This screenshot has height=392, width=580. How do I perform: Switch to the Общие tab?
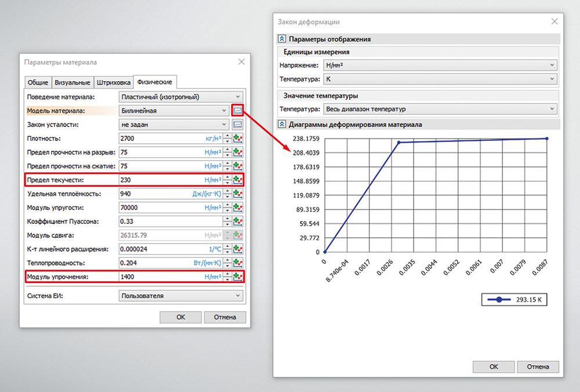38,82
